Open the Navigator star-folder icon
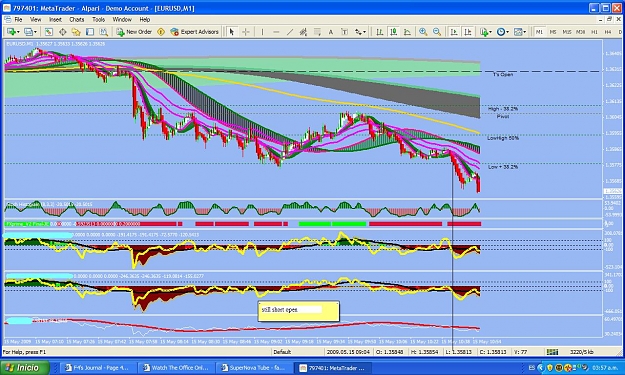The image size is (625, 375). tap(76, 32)
